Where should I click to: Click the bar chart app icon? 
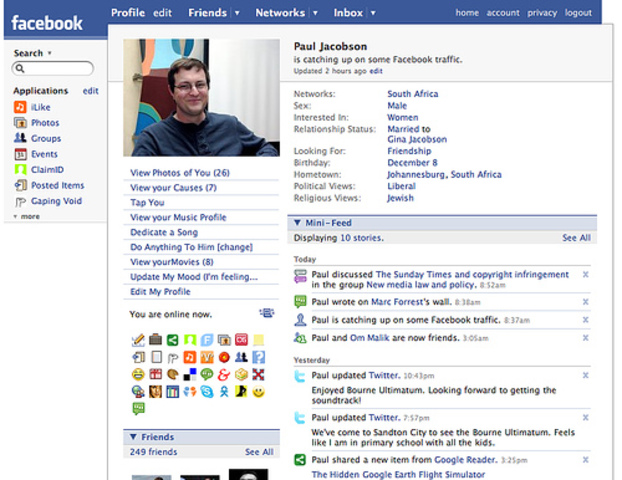click(173, 392)
